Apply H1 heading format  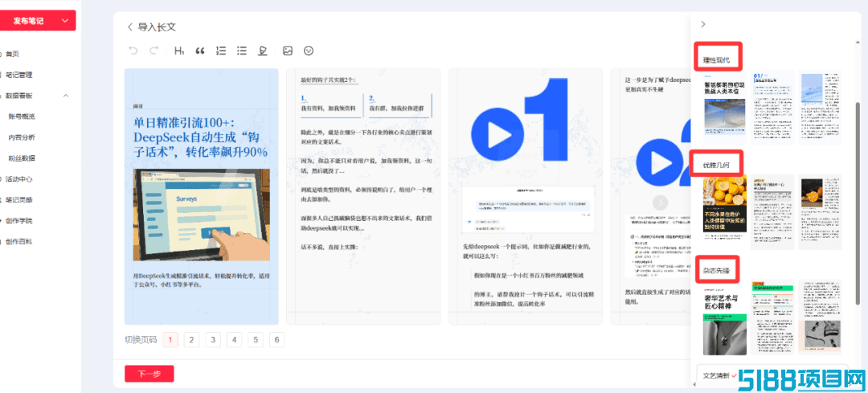point(178,51)
